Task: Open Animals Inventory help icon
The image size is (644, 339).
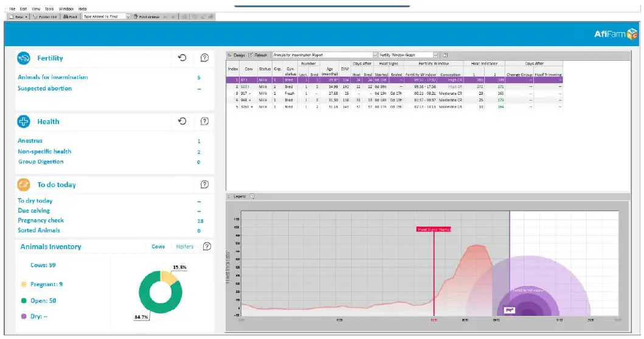Action: 207,246
